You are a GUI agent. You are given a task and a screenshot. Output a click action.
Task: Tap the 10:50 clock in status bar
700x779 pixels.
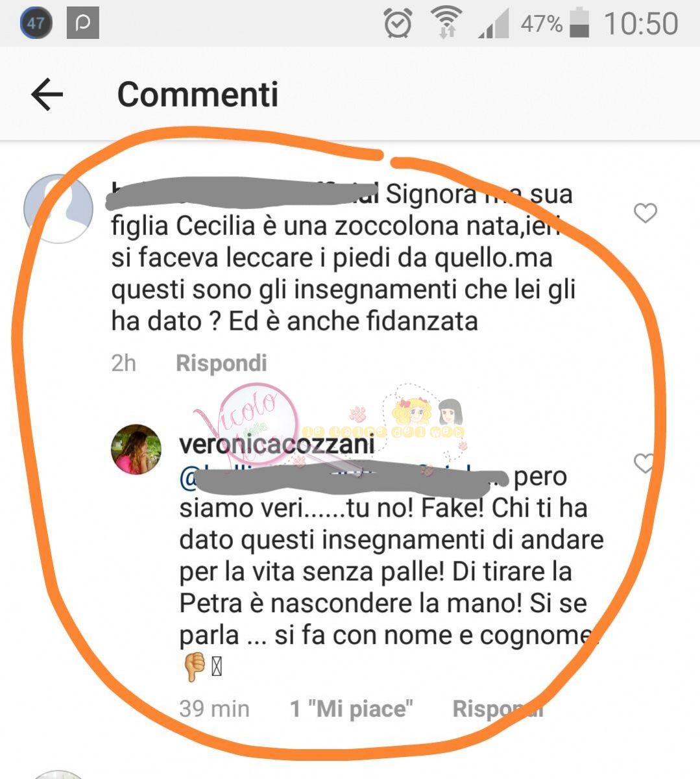(x=641, y=24)
